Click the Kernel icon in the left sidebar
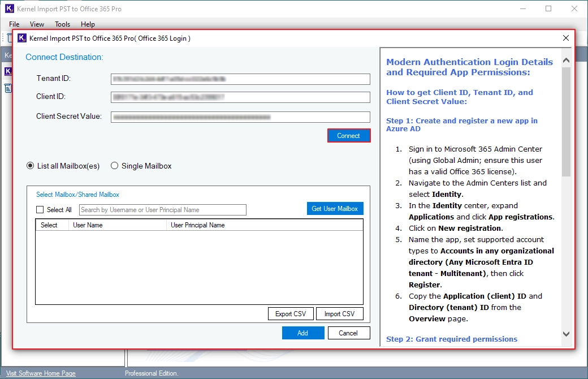This screenshot has height=379, width=588. pyautogui.click(x=8, y=71)
